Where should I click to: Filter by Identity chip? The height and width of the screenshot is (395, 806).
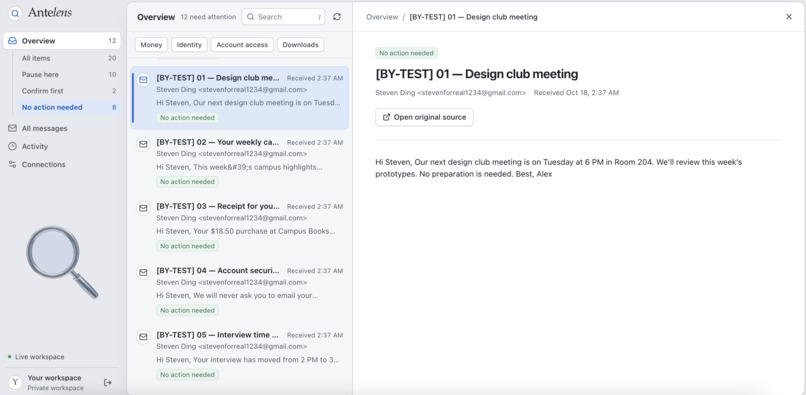(189, 45)
